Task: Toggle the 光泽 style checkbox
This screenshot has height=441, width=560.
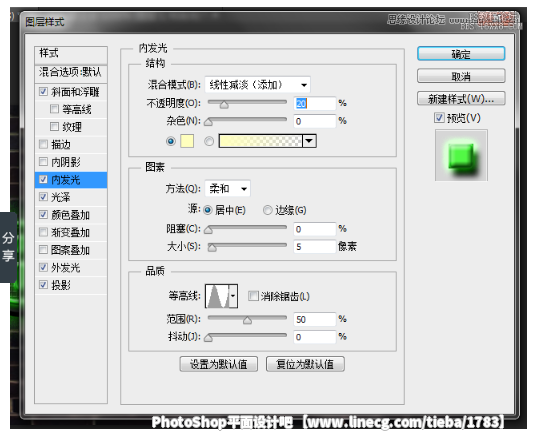Action: (43, 197)
